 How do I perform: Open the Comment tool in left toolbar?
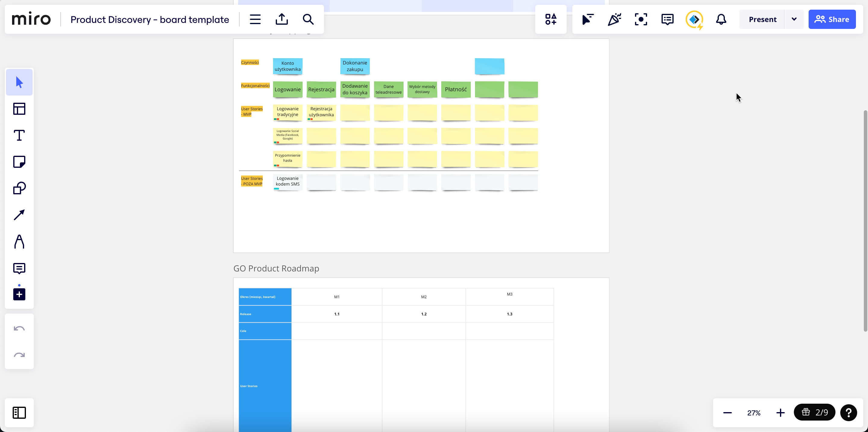click(x=19, y=268)
